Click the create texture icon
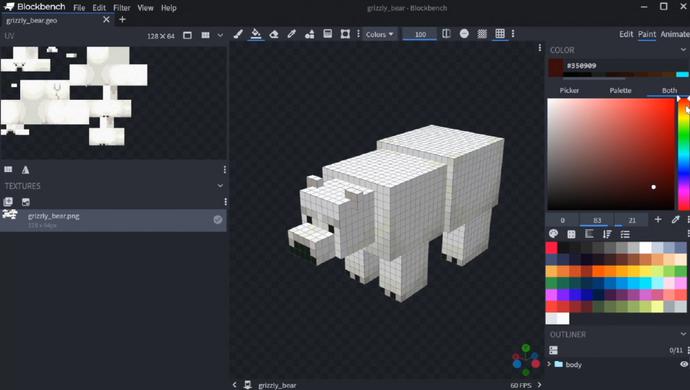This screenshot has width=690, height=390. (8, 202)
